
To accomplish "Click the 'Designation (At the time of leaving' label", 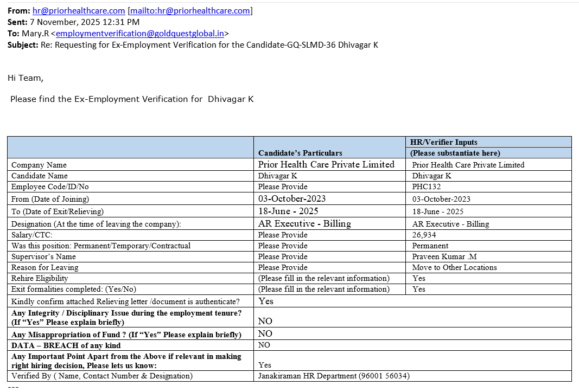I will [96, 224].
